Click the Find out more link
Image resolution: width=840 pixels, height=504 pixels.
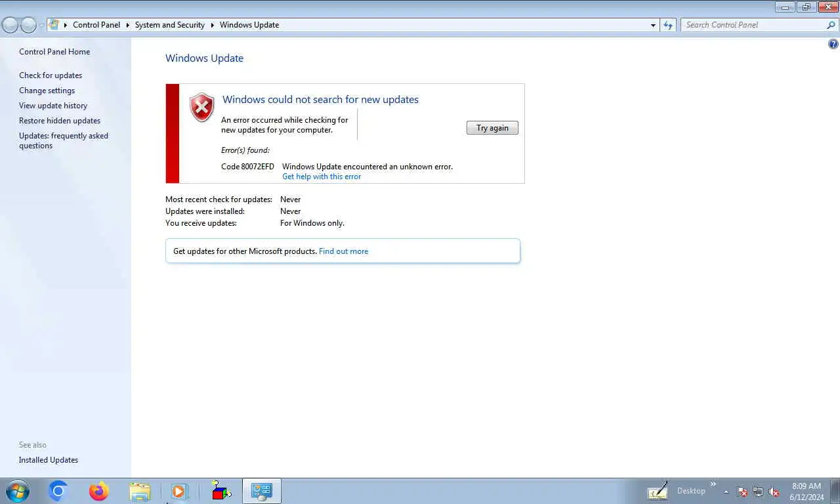[x=343, y=251]
